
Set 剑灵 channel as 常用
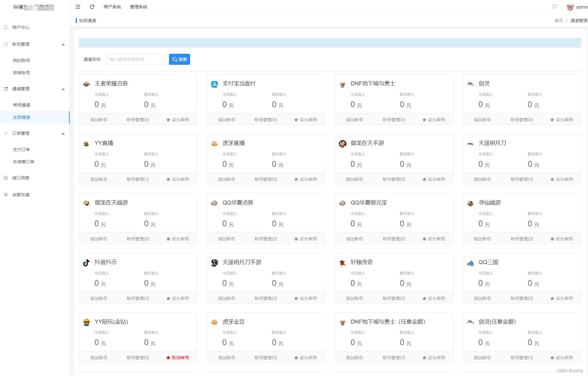tap(561, 119)
